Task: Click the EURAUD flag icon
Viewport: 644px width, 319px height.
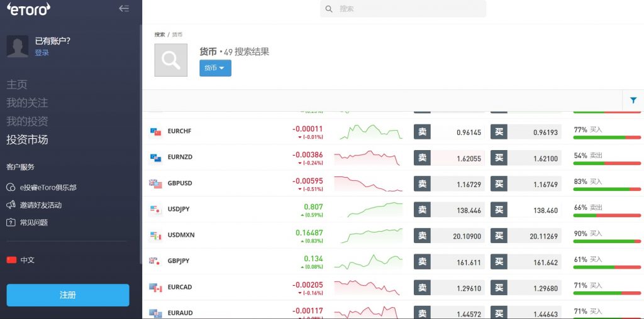Action: pos(156,313)
